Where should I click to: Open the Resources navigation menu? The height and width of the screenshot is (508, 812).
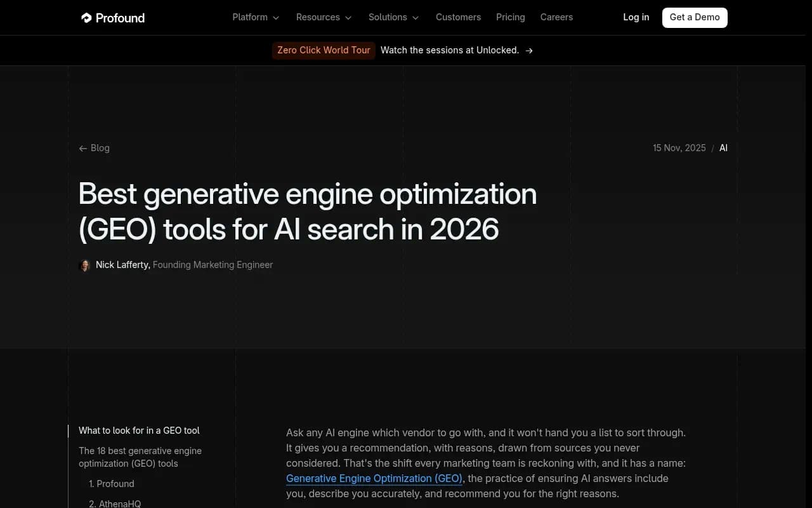(324, 17)
